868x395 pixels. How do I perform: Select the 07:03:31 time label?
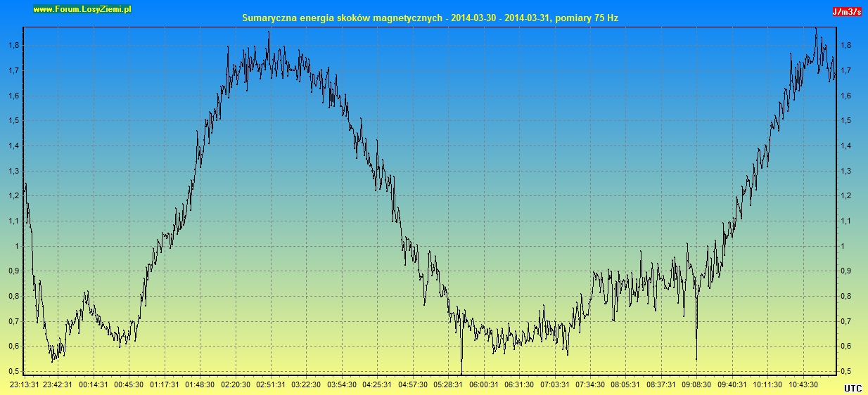(x=555, y=384)
